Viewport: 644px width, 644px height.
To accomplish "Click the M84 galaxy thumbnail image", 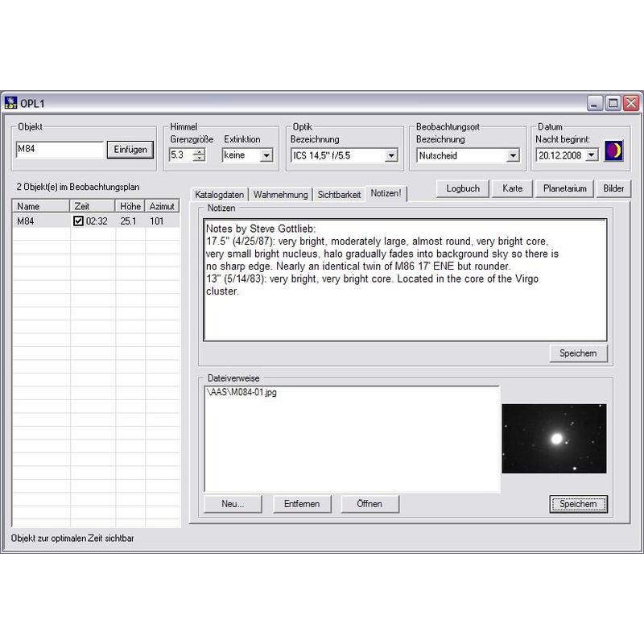I will [554, 439].
